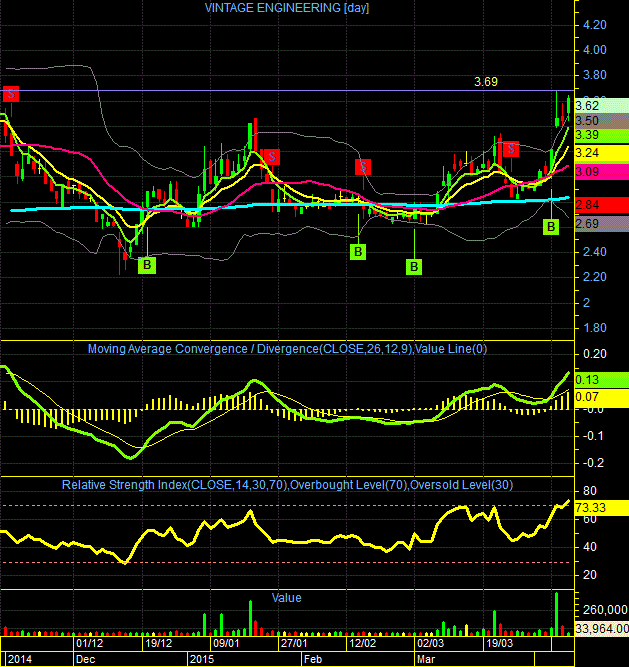This screenshot has width=629, height=667.
Task: Click the 4.00 price axis label
Action: point(595,50)
